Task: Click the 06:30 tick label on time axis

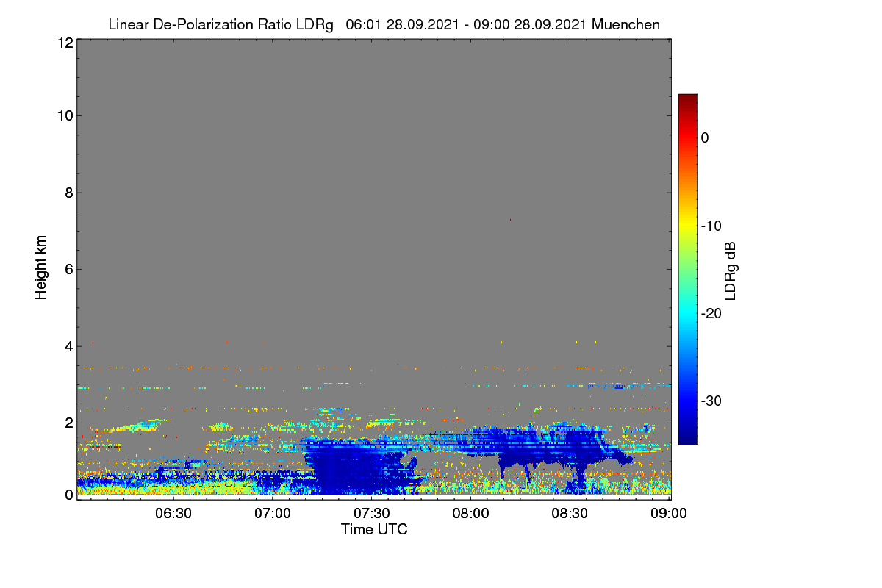Action: (173, 514)
